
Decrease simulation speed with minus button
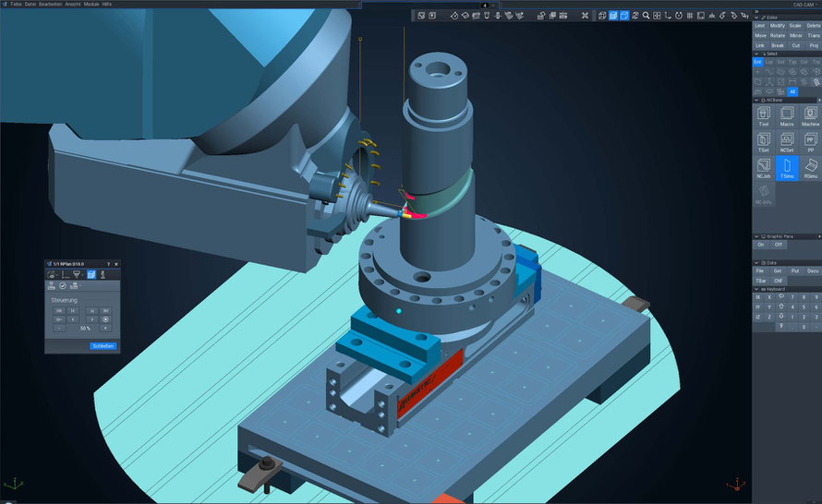pos(59,328)
